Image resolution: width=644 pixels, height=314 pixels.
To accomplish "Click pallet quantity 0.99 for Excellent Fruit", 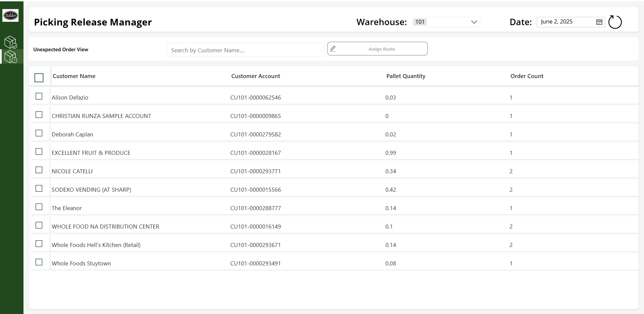I will [x=391, y=153].
